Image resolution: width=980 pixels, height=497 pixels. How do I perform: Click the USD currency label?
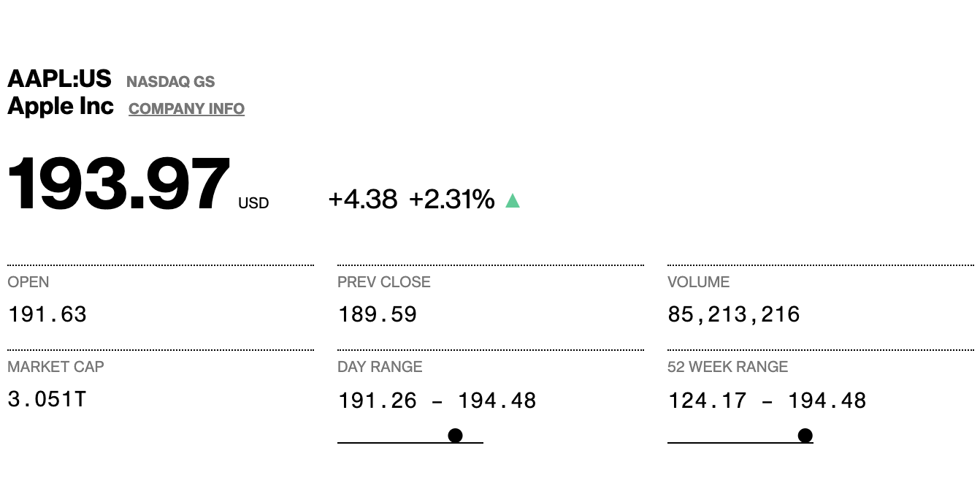(x=253, y=203)
